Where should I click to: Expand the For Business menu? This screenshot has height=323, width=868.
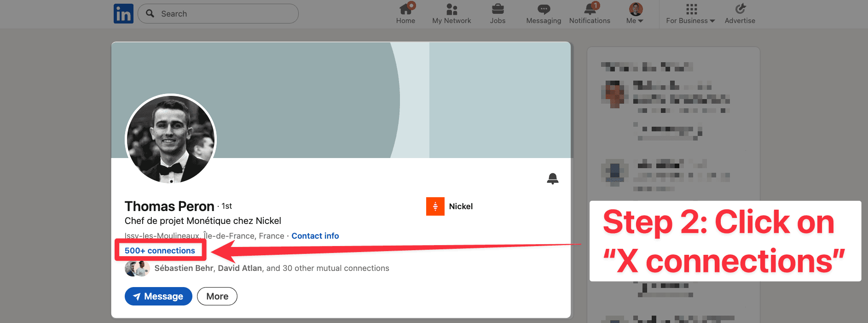click(x=690, y=13)
